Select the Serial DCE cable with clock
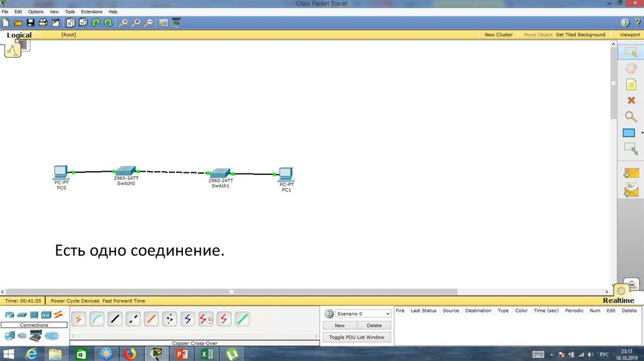This screenshot has width=644, height=361. (x=206, y=319)
